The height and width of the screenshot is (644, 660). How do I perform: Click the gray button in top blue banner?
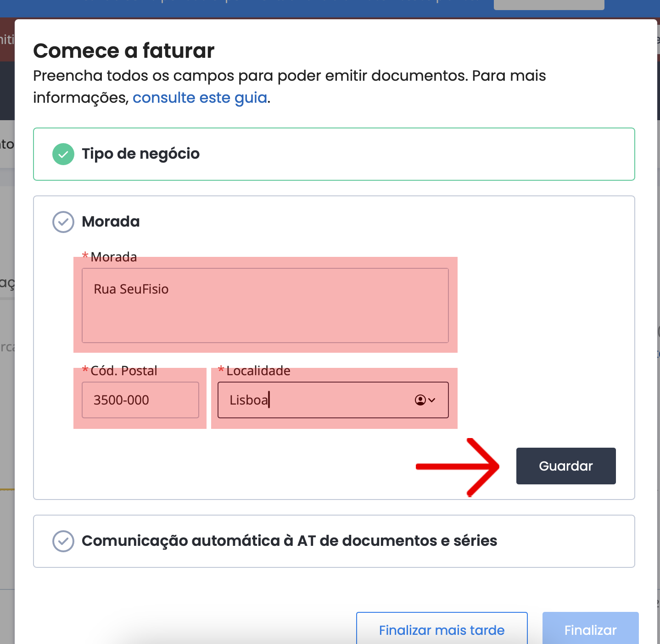549,5
